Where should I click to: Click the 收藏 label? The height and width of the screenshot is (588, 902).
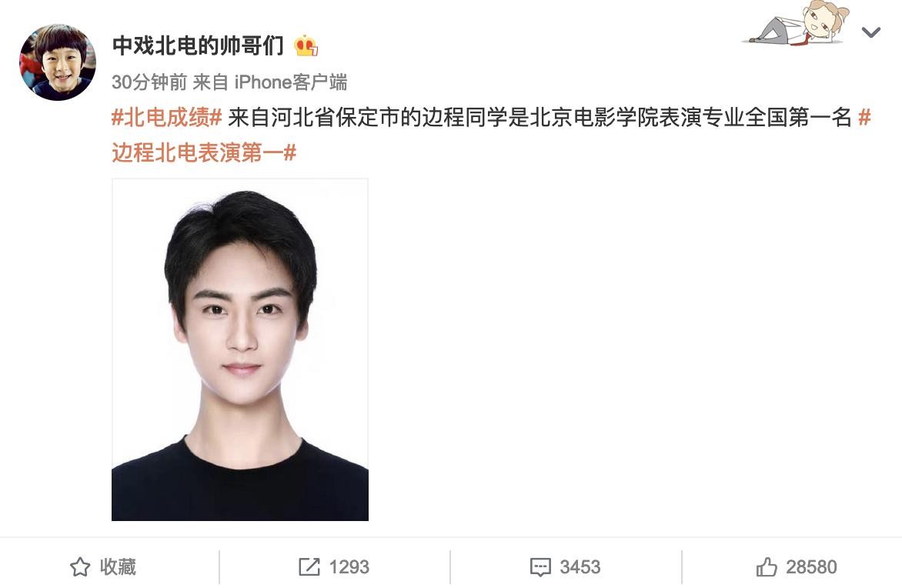tap(118, 567)
